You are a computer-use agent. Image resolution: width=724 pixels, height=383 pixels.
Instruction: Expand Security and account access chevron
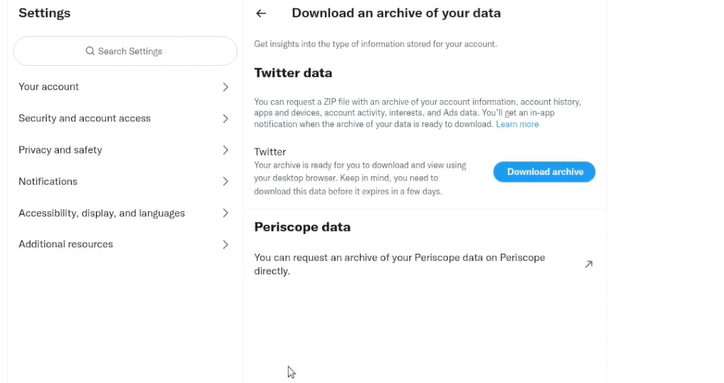[225, 119]
